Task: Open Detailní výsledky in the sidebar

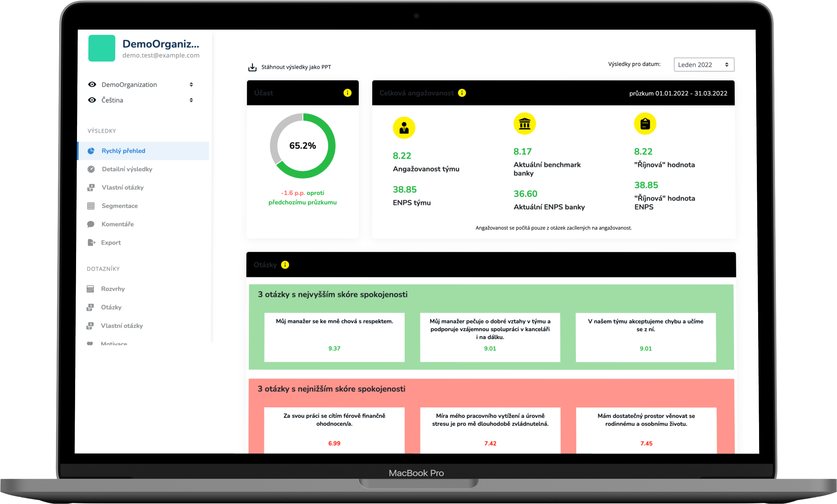Action: point(127,169)
